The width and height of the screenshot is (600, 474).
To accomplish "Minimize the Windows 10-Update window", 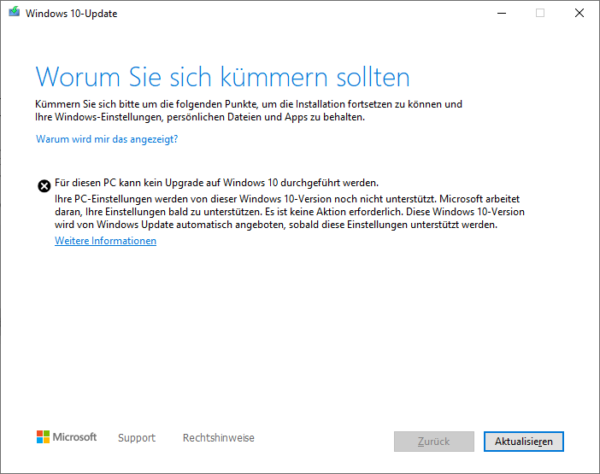I will 502,13.
